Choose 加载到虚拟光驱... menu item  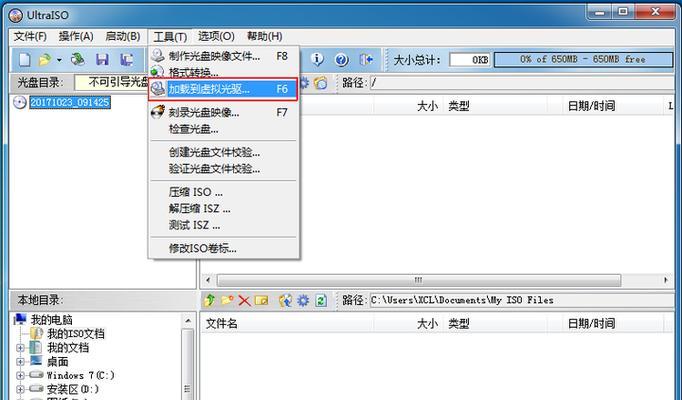[x=224, y=89]
